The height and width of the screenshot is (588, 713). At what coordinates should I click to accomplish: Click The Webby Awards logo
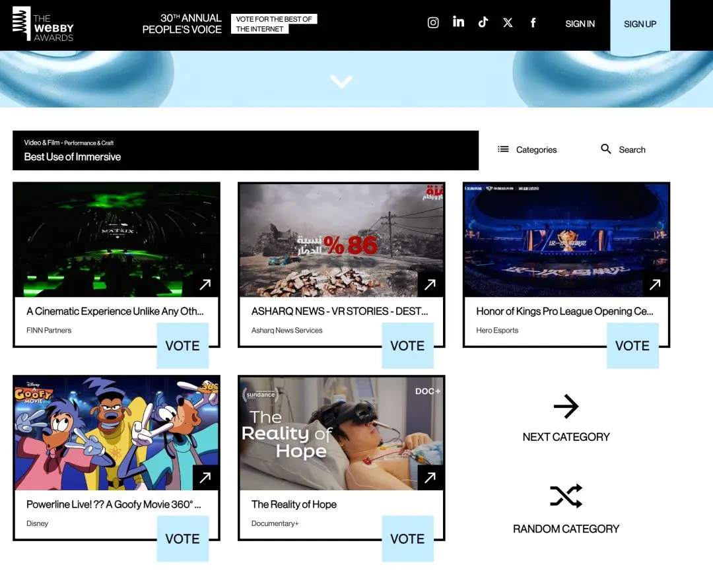[43, 24]
